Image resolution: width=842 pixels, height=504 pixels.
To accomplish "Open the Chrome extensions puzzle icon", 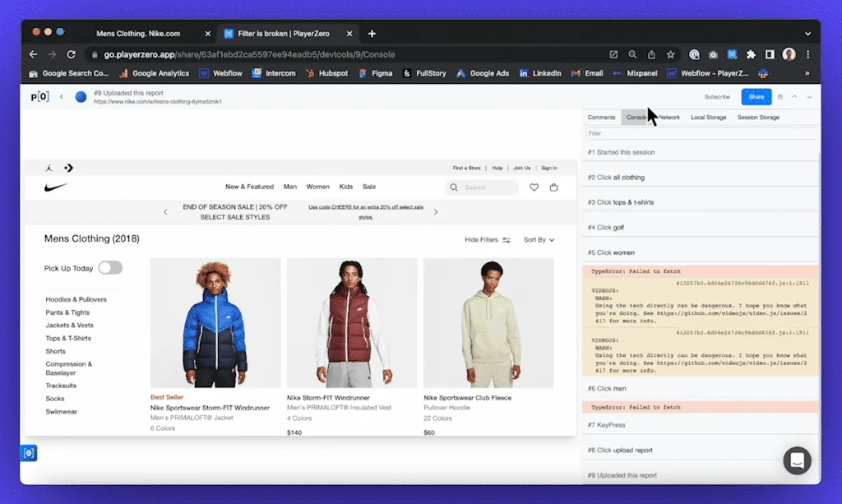I will (x=751, y=54).
